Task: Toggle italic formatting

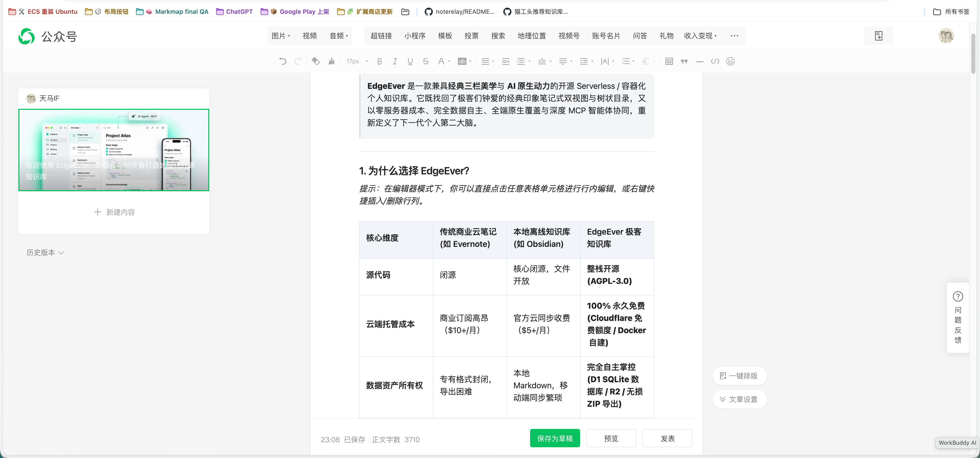Action: [395, 61]
